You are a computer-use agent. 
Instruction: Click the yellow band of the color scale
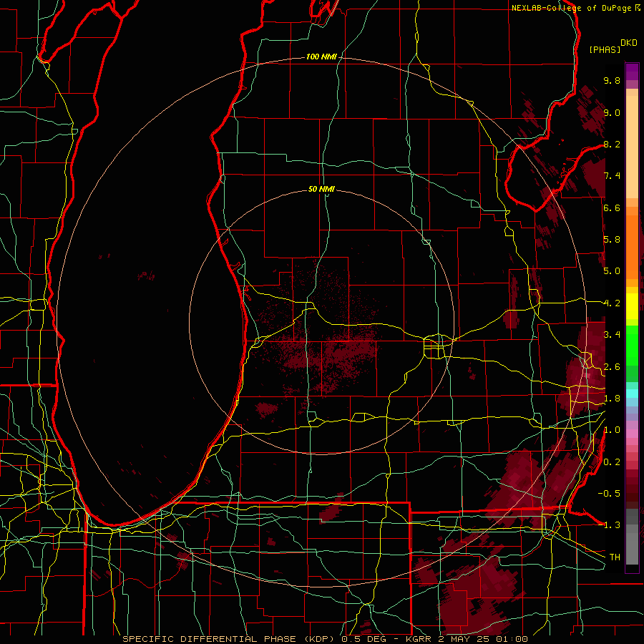coord(632,306)
